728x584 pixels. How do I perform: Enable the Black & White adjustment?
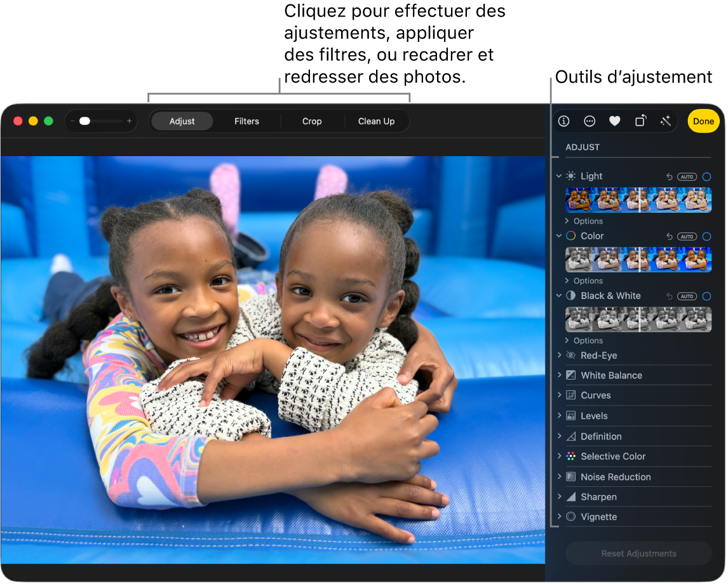[706, 295]
